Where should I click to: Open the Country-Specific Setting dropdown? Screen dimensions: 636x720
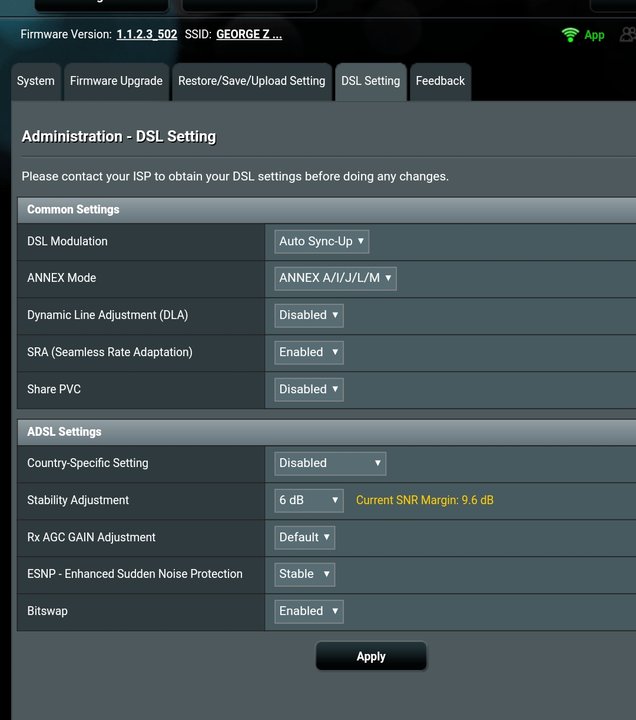pyautogui.click(x=330, y=463)
